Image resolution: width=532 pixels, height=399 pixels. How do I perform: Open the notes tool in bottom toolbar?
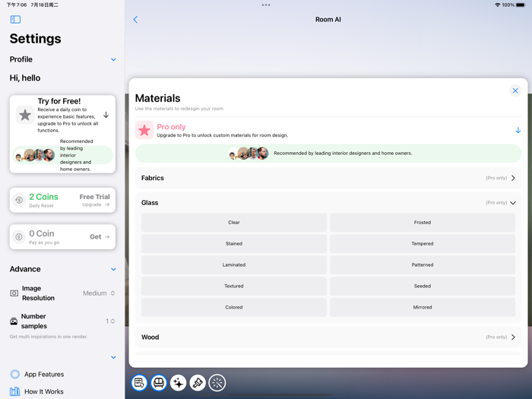click(x=139, y=383)
